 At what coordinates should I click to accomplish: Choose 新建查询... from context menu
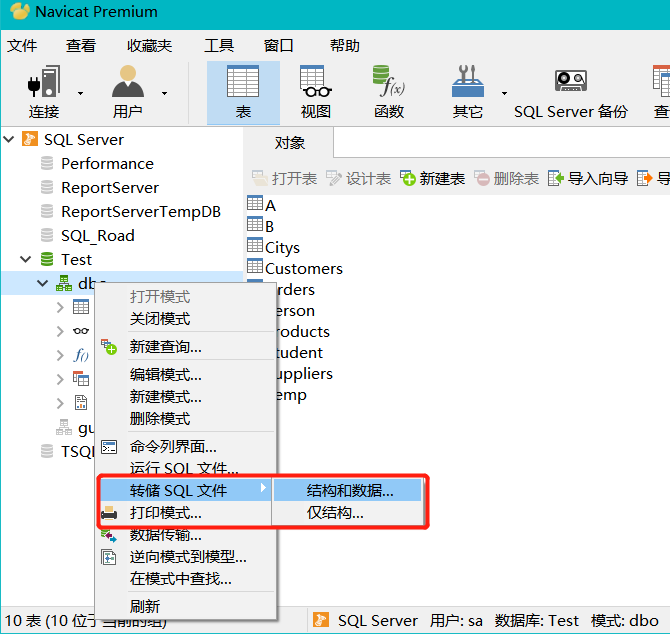pyautogui.click(x=166, y=346)
